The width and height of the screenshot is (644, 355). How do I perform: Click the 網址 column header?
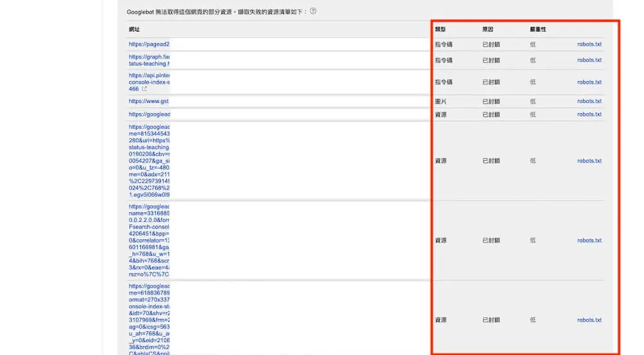(x=135, y=29)
